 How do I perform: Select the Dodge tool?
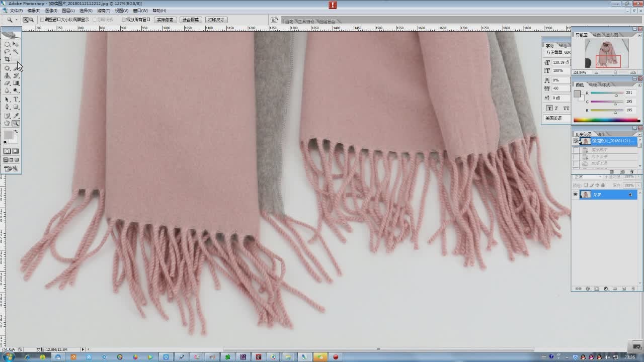(16, 90)
